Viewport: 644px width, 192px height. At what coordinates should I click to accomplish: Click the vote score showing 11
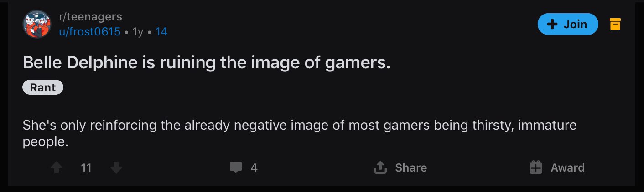(x=86, y=168)
